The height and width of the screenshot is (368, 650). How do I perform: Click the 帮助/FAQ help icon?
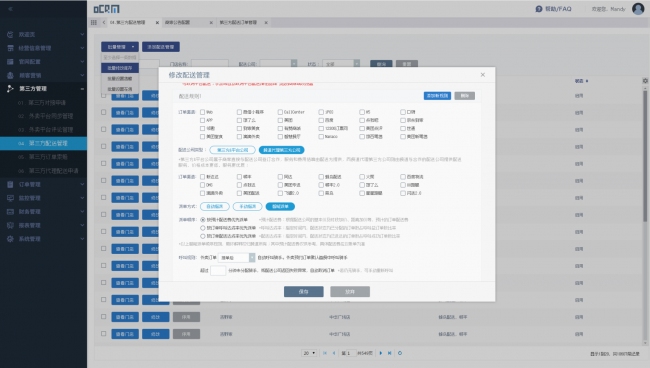pos(538,9)
